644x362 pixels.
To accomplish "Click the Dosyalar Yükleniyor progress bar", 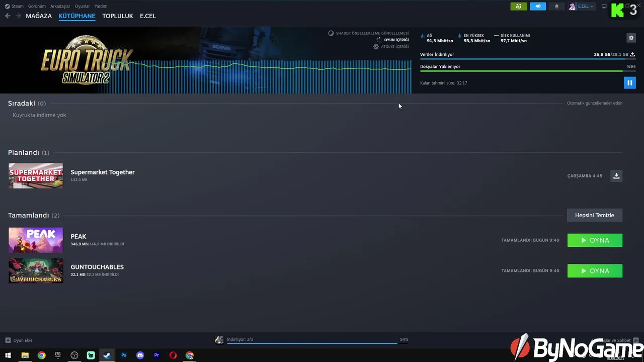I will point(528,71).
